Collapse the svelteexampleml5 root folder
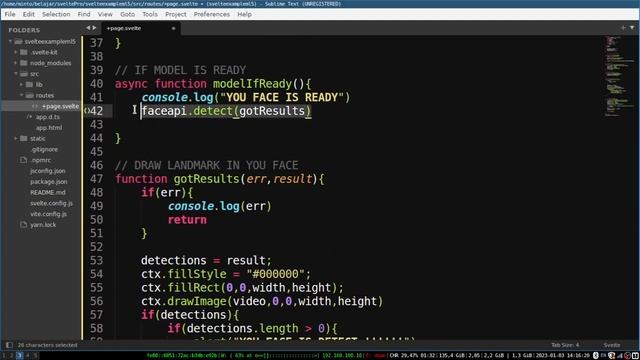The width and height of the screenshot is (640, 360). click(x=10, y=41)
